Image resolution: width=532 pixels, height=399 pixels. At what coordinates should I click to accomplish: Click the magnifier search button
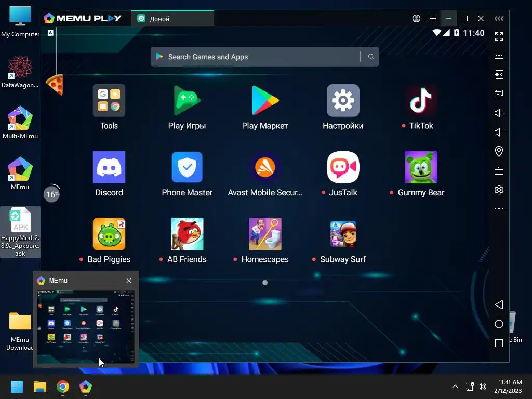371,57
